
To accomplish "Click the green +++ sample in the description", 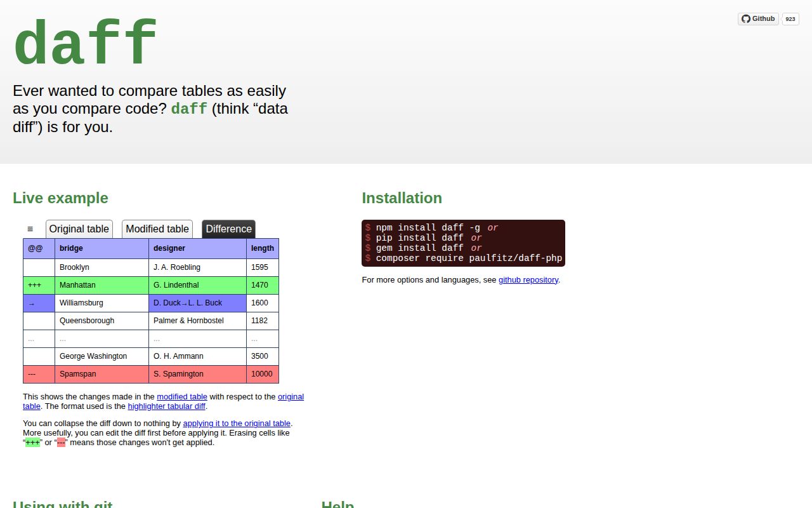I will (x=32, y=443).
